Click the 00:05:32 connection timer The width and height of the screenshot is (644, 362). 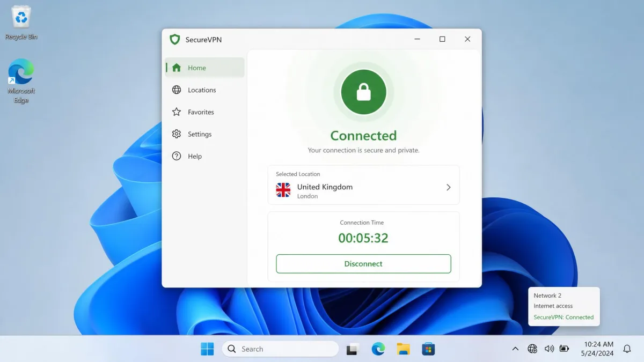[x=363, y=238]
